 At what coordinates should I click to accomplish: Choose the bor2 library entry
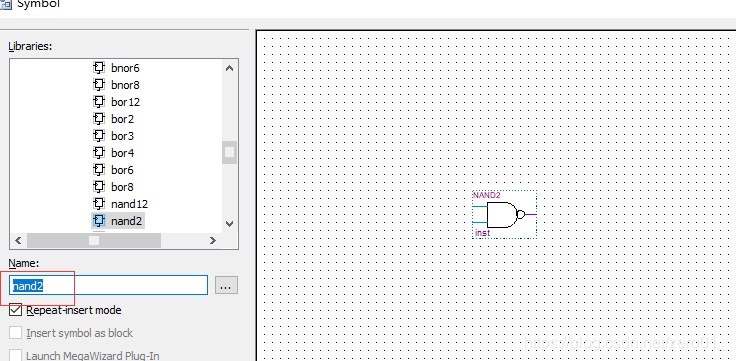tap(122, 119)
